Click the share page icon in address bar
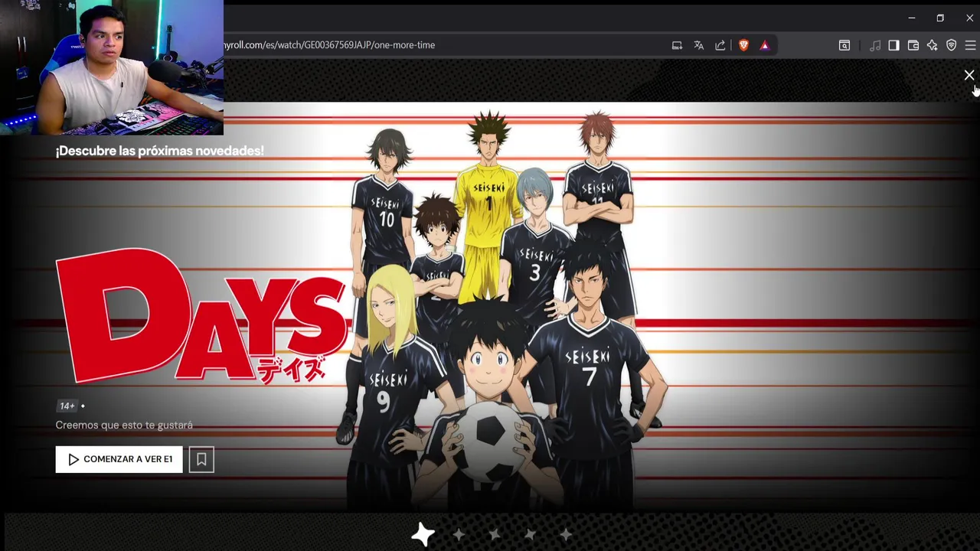 pyautogui.click(x=720, y=45)
